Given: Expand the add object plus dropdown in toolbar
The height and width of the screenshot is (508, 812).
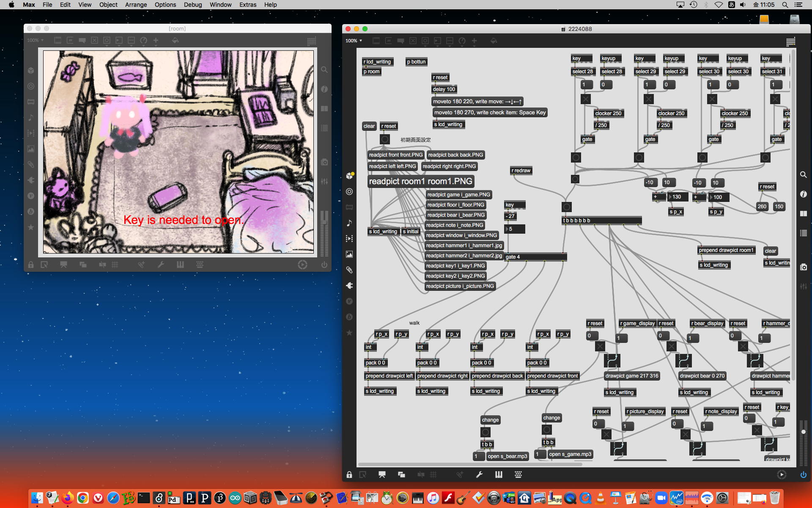Looking at the screenshot, I should tap(474, 41).
